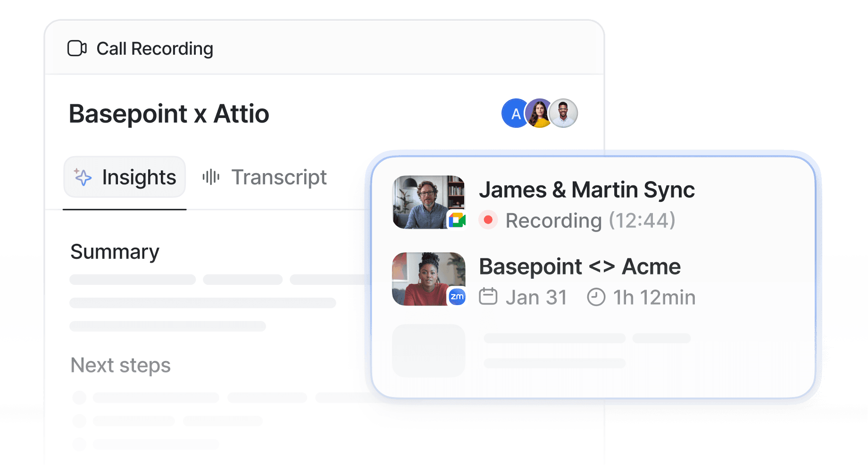Click the calendar icon next to Jan 31
This screenshot has height=465, width=868.
tap(488, 297)
